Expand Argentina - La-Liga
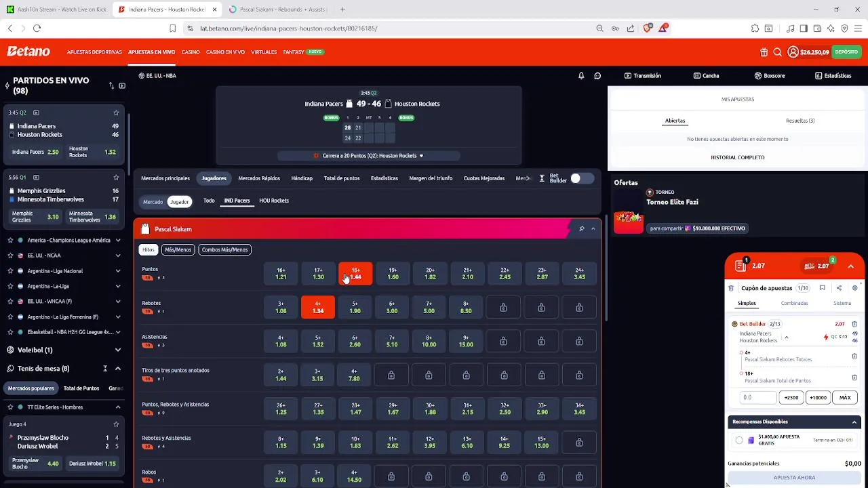This screenshot has height=488, width=868. 118,286
